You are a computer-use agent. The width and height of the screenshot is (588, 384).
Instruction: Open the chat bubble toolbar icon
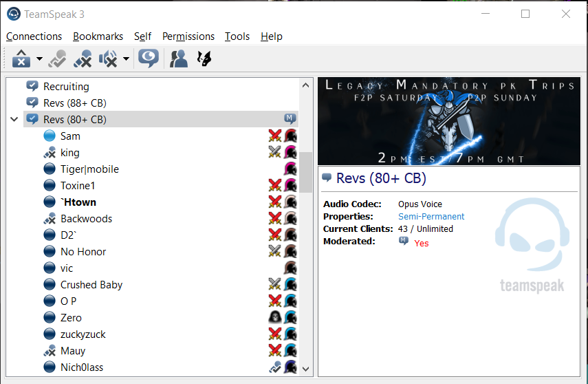pyautogui.click(x=149, y=58)
